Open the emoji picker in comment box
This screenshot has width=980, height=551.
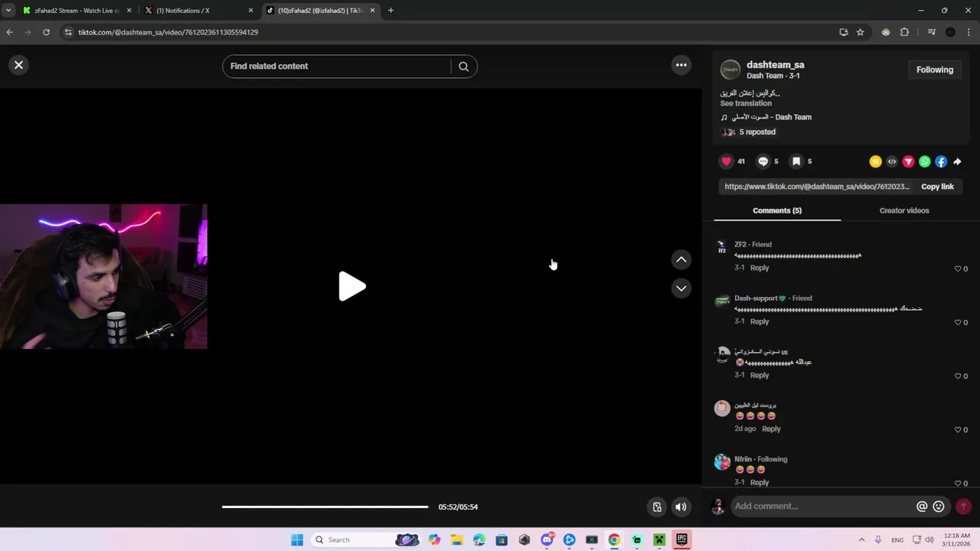939,507
